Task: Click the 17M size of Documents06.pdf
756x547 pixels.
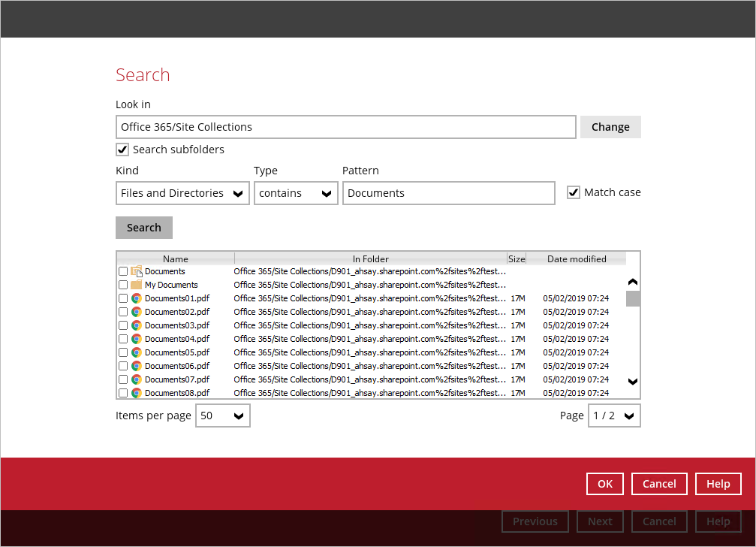Action: 518,366
